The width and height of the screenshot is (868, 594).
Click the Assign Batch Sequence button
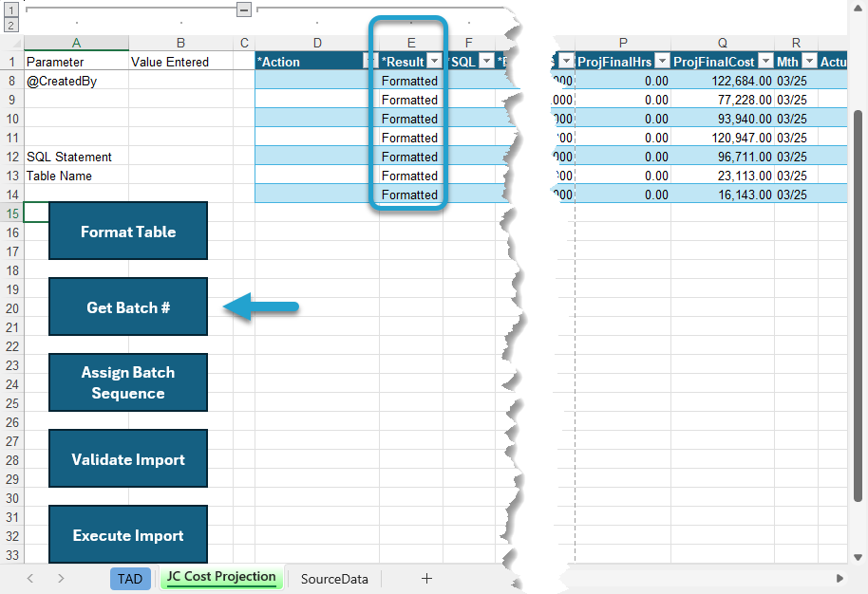(x=128, y=382)
